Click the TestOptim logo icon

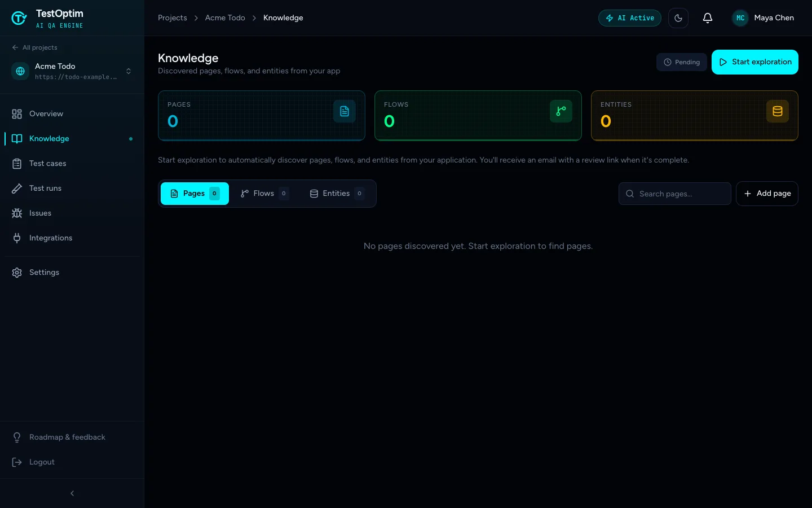[19, 18]
